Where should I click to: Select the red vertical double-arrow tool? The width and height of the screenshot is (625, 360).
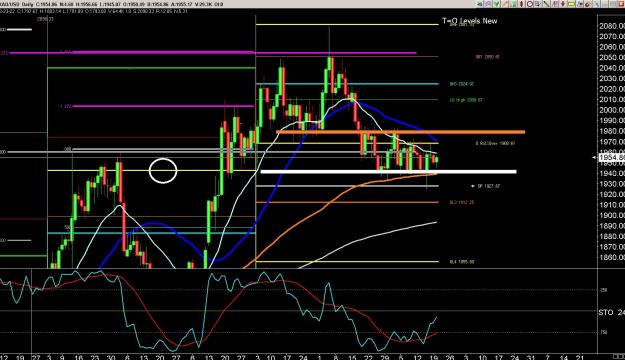pyautogui.click(x=521, y=4)
